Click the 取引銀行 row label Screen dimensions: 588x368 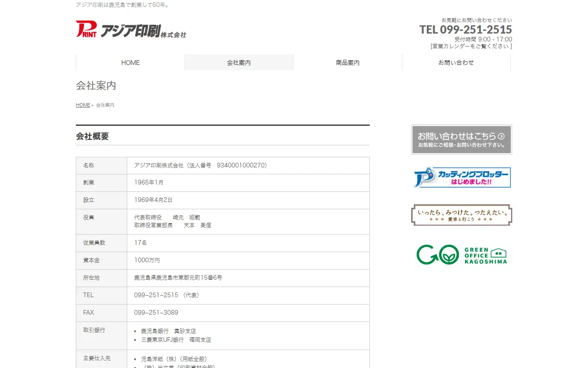(x=94, y=330)
